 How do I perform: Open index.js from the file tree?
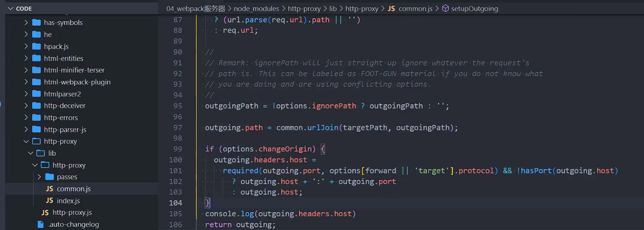coord(68,201)
